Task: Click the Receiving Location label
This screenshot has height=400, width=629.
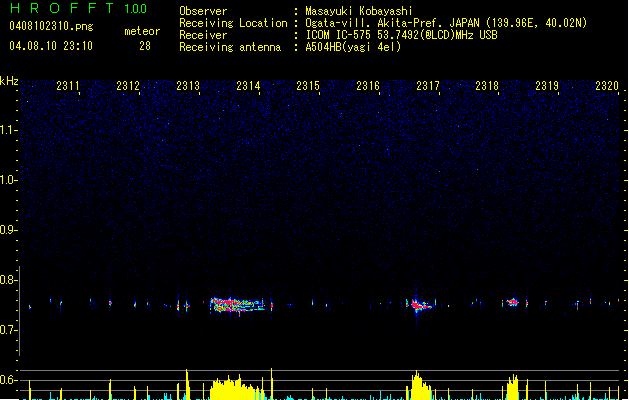Action: point(233,23)
